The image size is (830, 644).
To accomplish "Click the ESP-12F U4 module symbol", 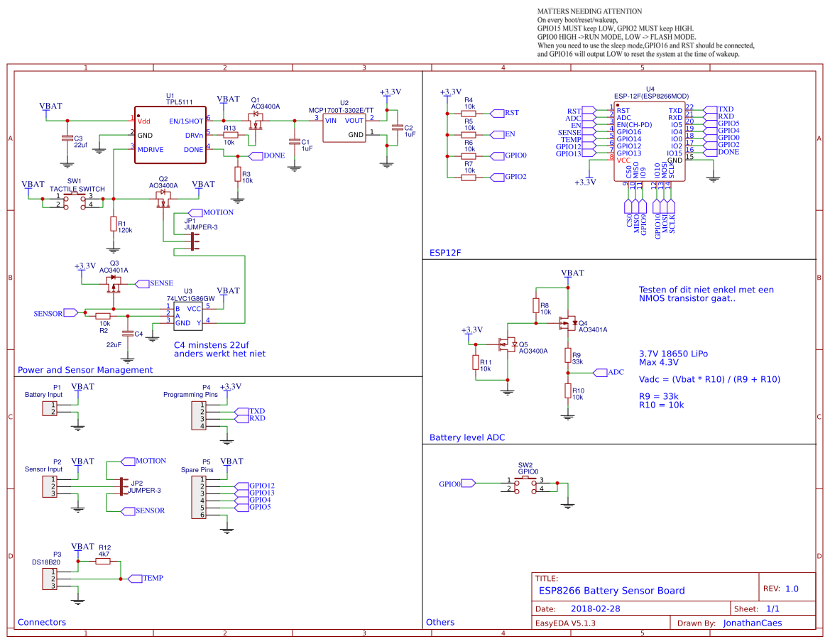I will click(650, 141).
